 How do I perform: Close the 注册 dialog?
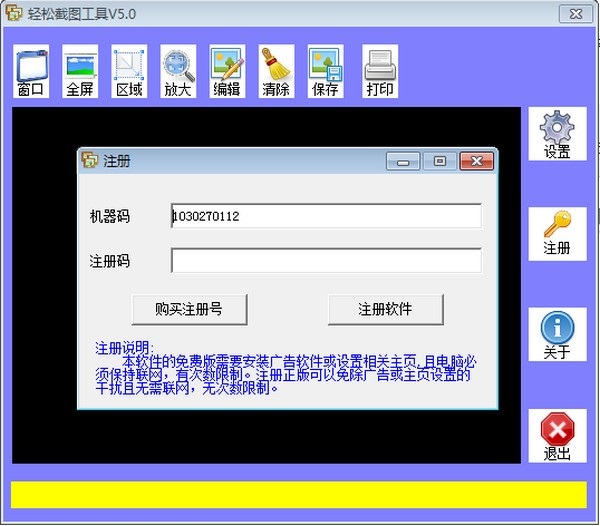(x=477, y=161)
